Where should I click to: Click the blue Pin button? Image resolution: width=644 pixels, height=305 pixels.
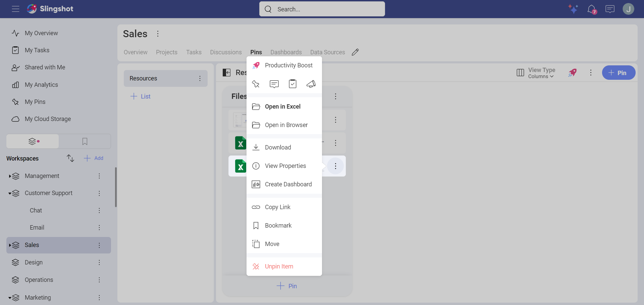point(619,72)
